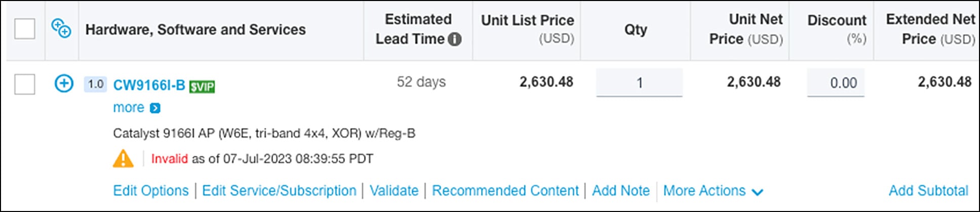Click the blue arrow icon beside more
The height and width of the screenshot is (212, 980).
(x=155, y=108)
